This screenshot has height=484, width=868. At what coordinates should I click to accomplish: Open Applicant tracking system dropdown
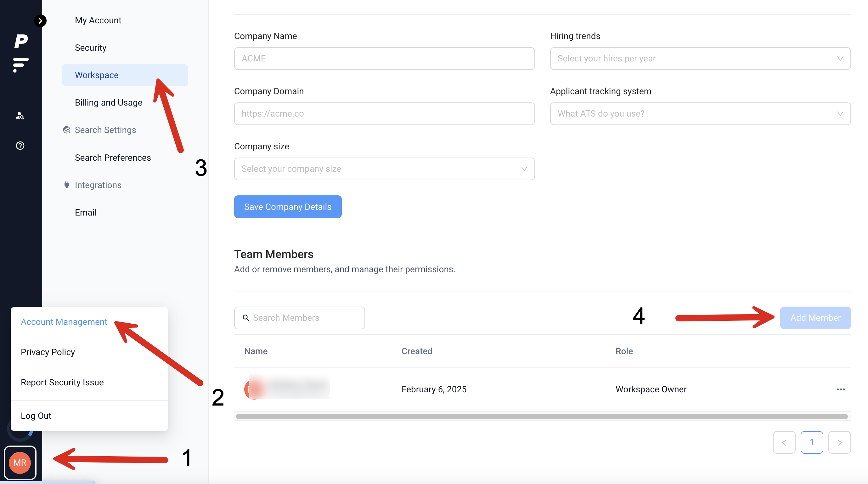coord(700,114)
